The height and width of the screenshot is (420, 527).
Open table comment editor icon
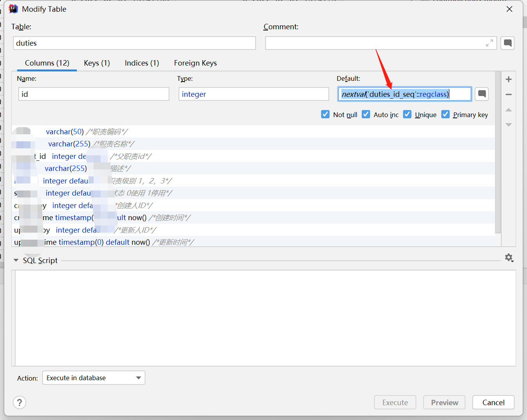pyautogui.click(x=507, y=43)
